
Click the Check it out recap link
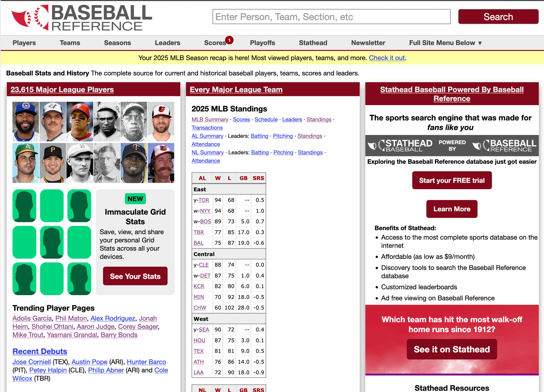click(x=386, y=58)
